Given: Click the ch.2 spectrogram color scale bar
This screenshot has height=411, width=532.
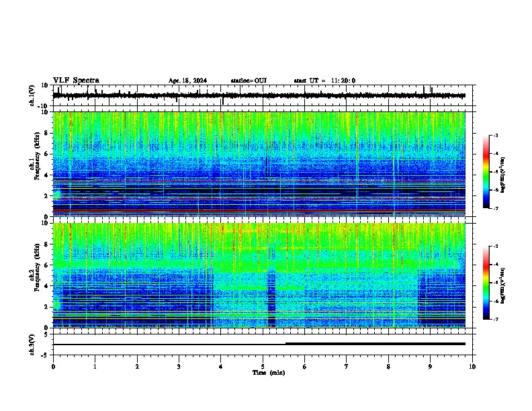Looking at the screenshot, I should tap(486, 283).
